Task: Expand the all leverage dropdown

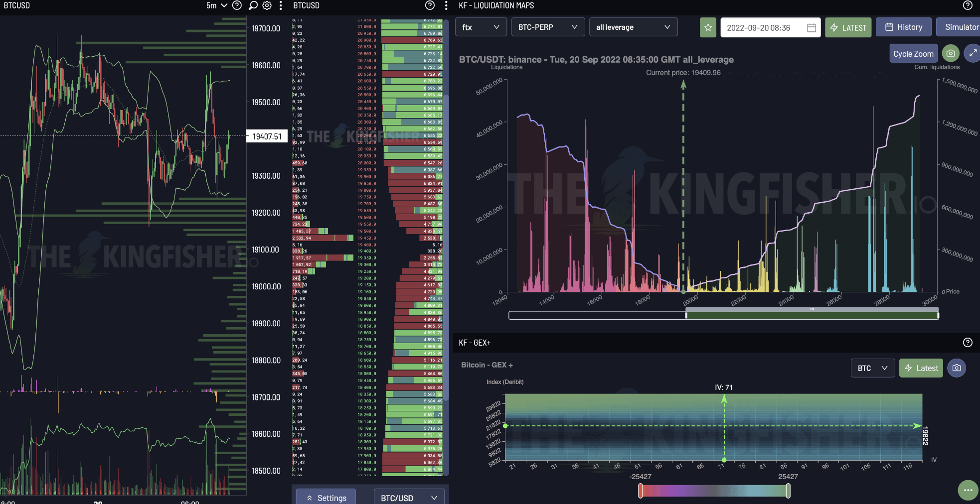Action: click(x=633, y=27)
